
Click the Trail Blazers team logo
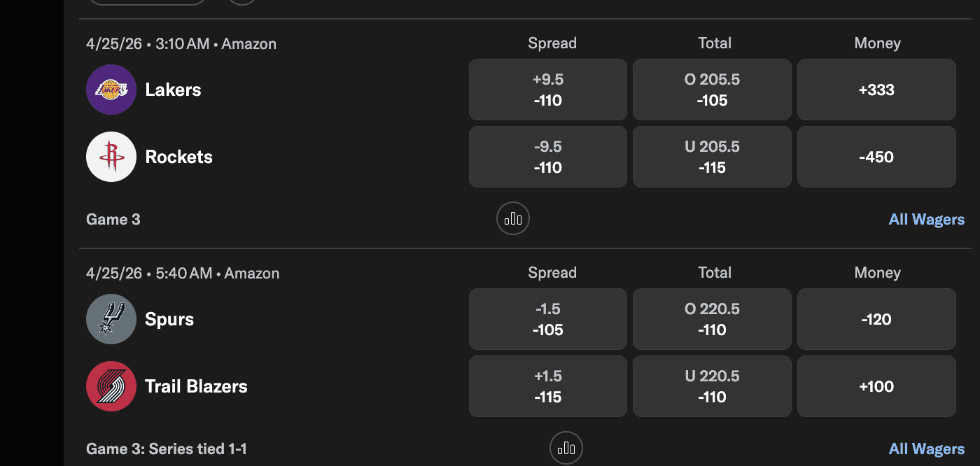coord(111,386)
